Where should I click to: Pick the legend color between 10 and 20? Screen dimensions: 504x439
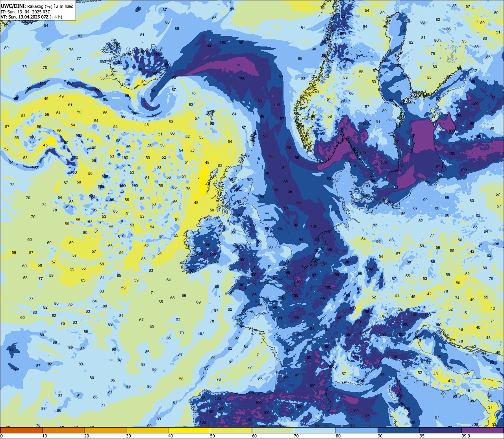coord(63,430)
